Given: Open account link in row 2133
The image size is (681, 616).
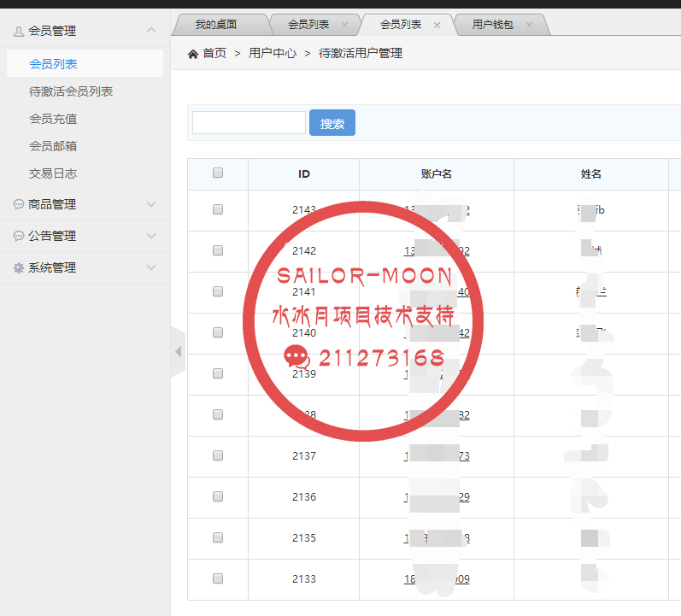Looking at the screenshot, I should [437, 579].
